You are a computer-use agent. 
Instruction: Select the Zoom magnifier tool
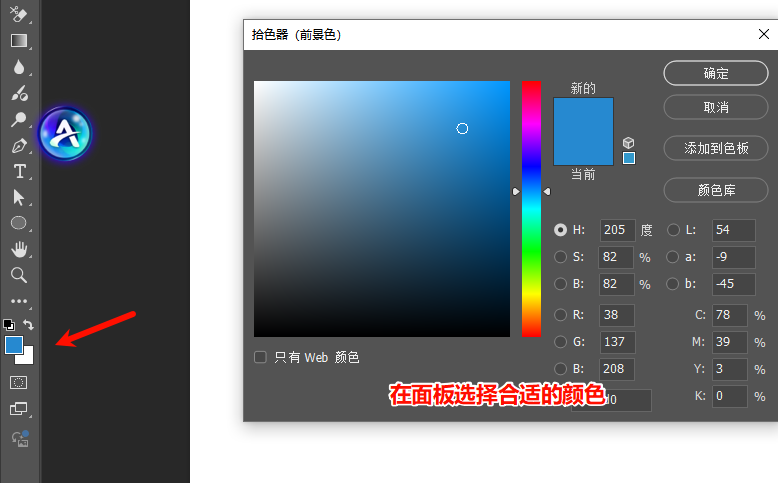point(19,275)
